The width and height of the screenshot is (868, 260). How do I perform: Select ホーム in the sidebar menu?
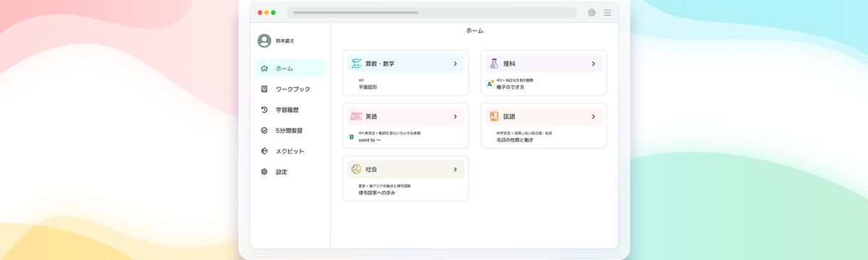(291, 69)
